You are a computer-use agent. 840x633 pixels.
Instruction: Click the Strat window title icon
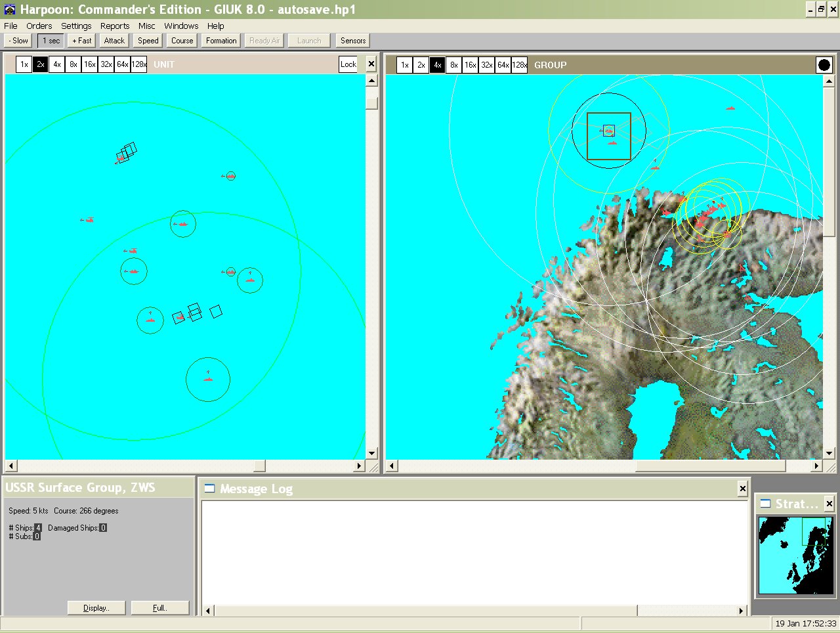click(x=765, y=504)
